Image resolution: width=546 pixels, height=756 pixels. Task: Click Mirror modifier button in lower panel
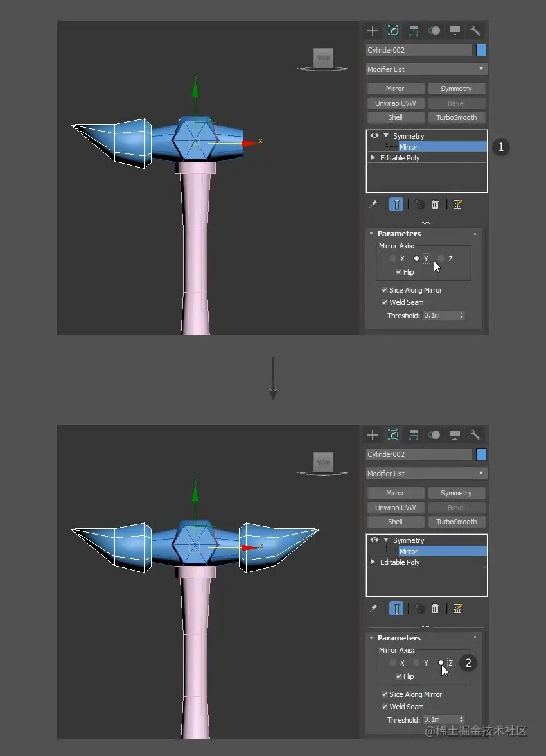pos(396,493)
